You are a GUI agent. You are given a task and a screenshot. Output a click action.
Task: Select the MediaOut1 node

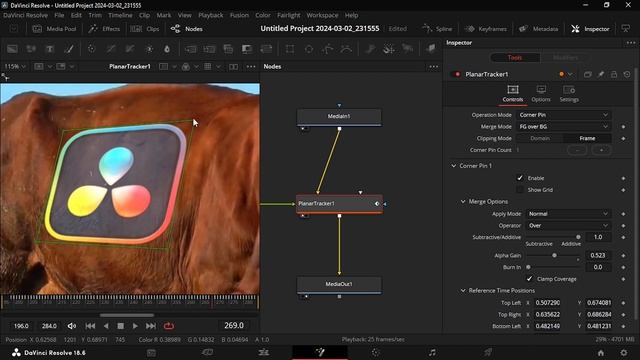(x=339, y=284)
